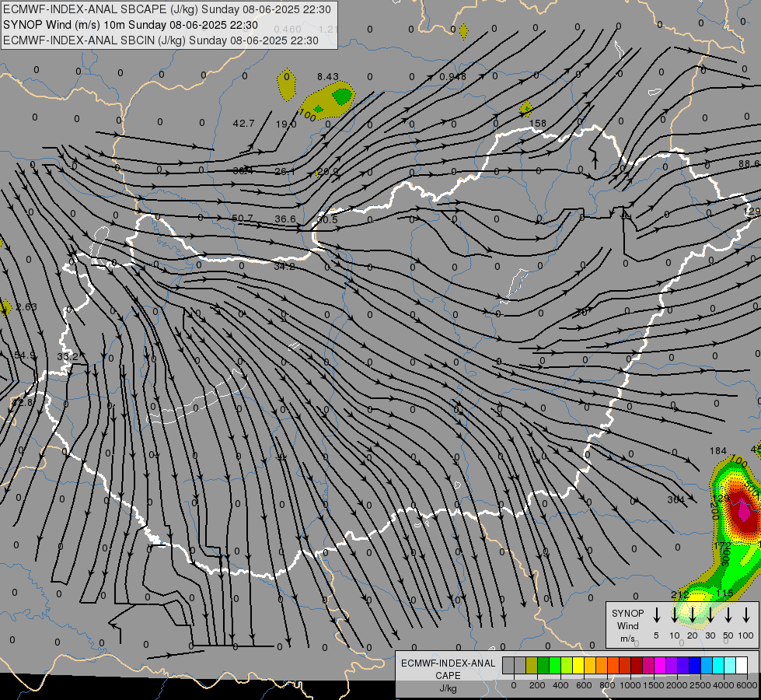Viewport: 761px width, 700px height.
Task: Click the SYNOP Wind 10m title line
Action: pos(130,25)
